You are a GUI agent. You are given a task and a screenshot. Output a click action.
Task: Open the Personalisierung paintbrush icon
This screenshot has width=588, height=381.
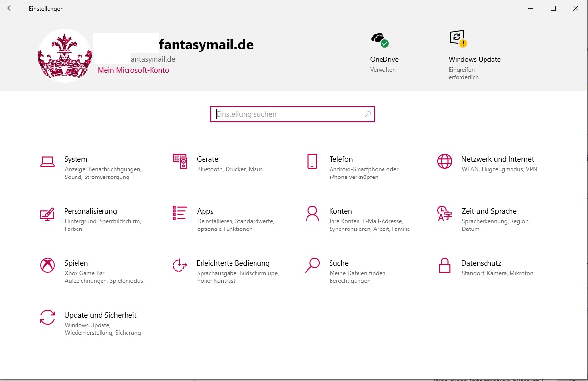point(48,214)
